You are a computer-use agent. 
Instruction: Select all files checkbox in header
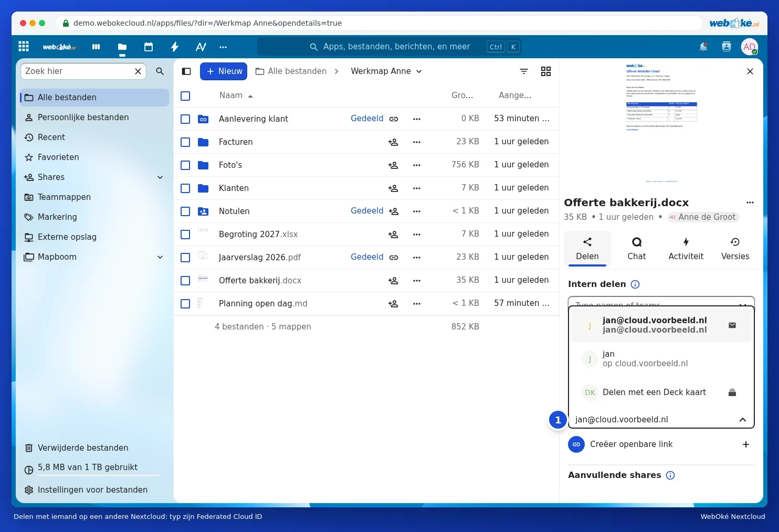tap(185, 96)
